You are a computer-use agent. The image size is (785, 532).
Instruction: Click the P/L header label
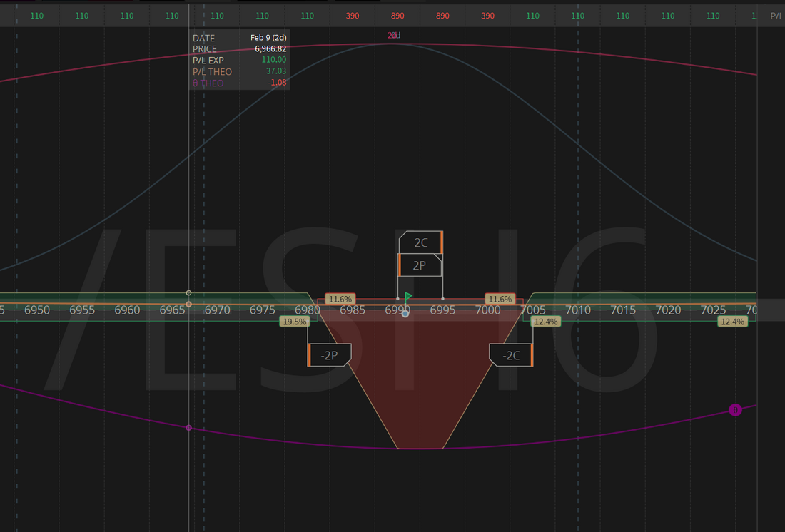click(x=776, y=16)
